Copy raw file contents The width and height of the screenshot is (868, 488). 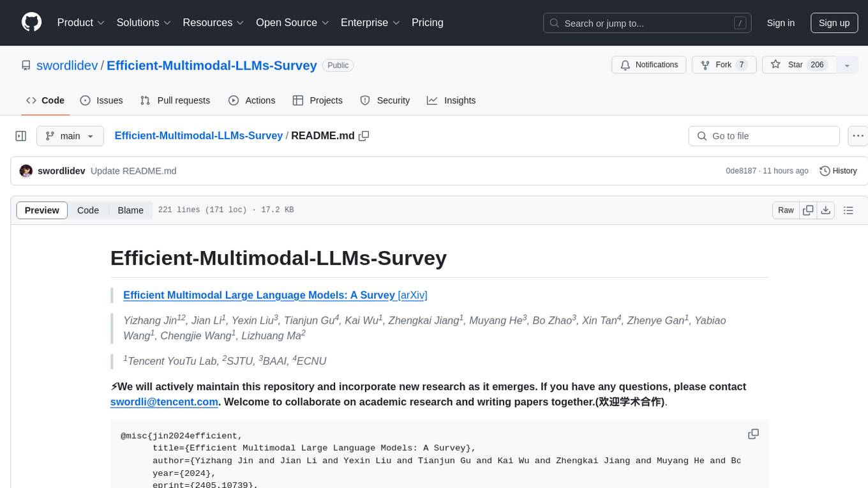[x=809, y=210]
